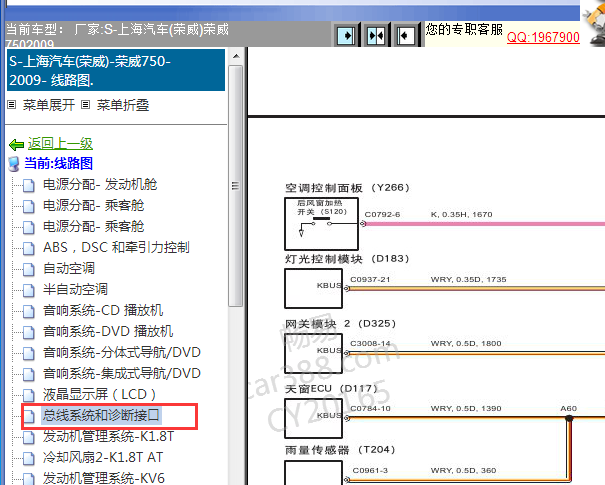Click page icon beside ABS，DSC 和牵引力控制

pos(29,248)
